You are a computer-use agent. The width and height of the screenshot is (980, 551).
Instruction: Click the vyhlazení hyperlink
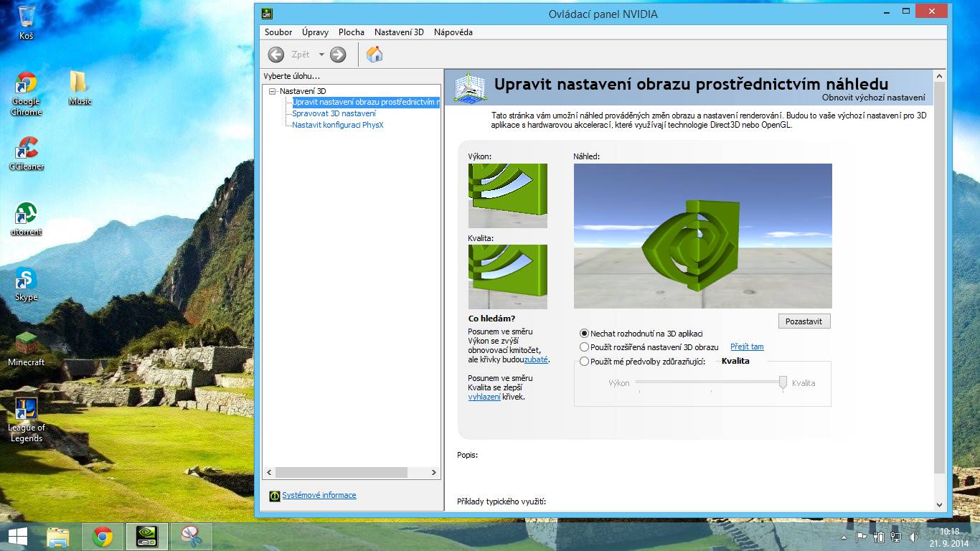[484, 397]
